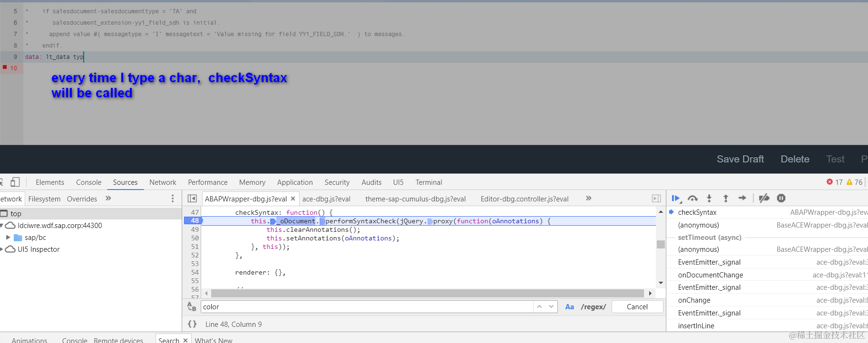Go to next search match
868x343 pixels.
(551, 307)
